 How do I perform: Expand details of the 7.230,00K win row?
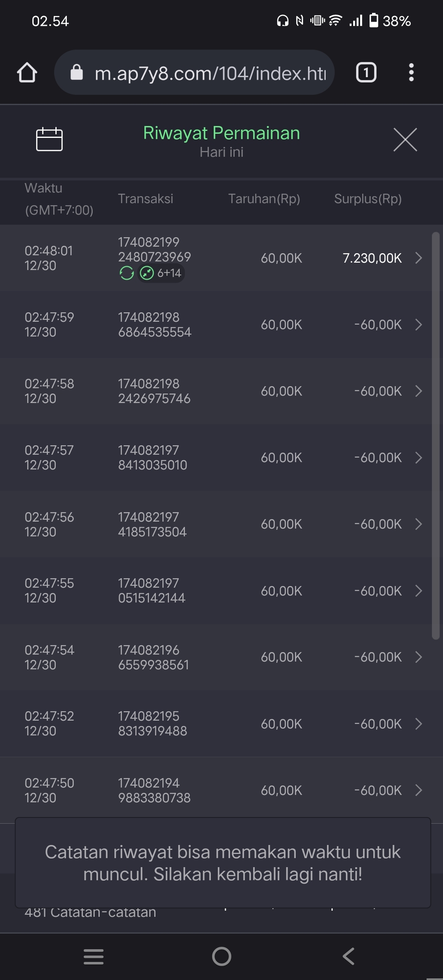tap(418, 258)
